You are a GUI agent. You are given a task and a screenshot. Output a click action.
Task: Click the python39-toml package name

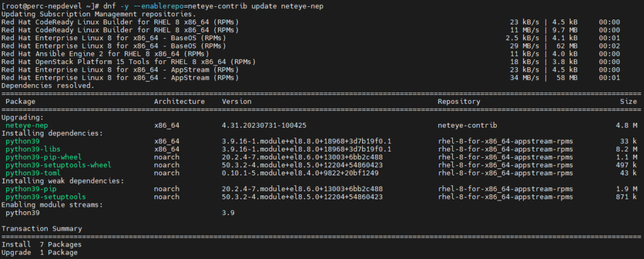point(33,174)
